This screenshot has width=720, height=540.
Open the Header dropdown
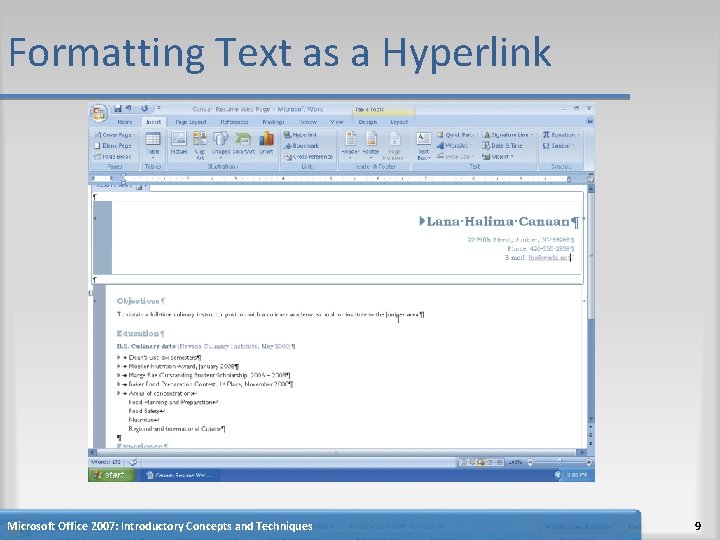click(350, 145)
